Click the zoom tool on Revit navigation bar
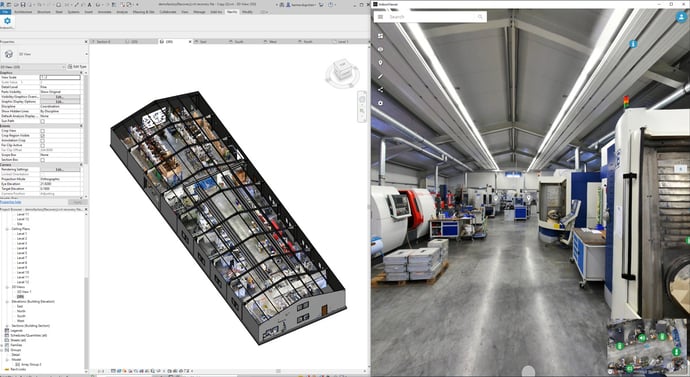690x377 pixels. (x=362, y=111)
